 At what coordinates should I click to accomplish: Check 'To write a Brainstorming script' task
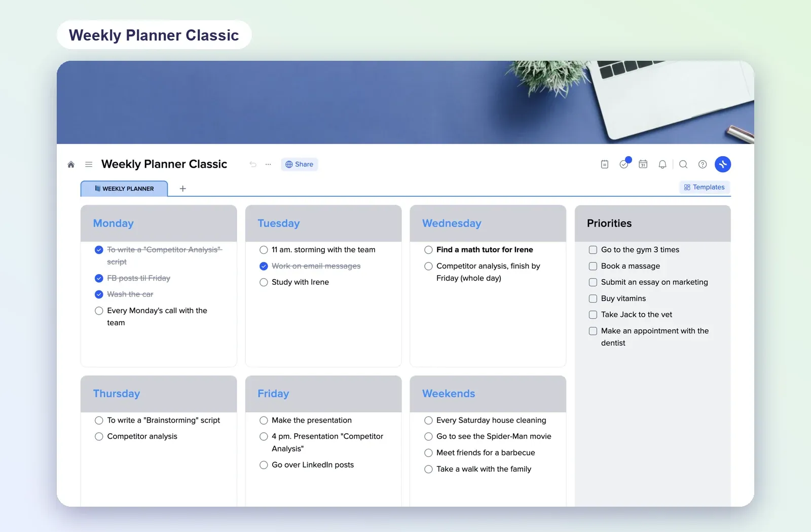99,421
